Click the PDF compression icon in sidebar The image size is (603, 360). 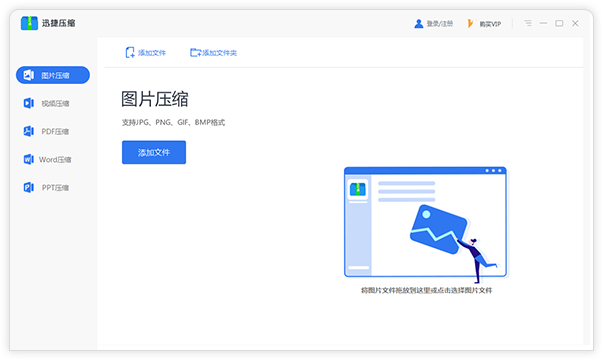pos(28,131)
